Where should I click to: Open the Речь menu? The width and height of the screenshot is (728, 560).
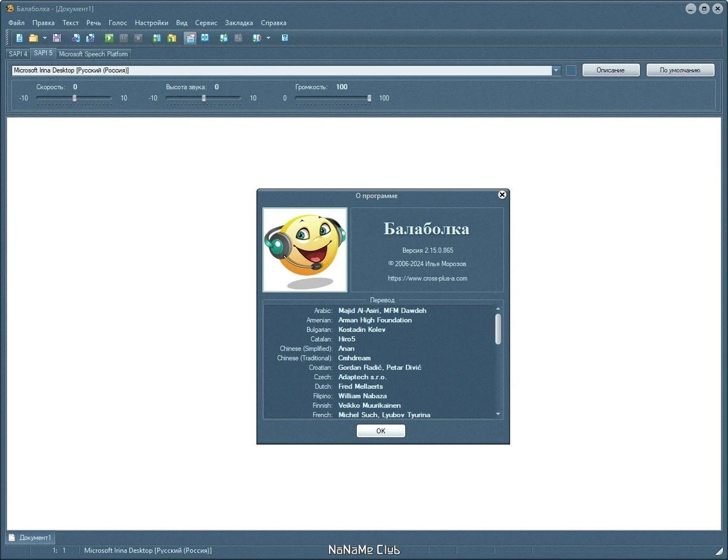point(94,22)
